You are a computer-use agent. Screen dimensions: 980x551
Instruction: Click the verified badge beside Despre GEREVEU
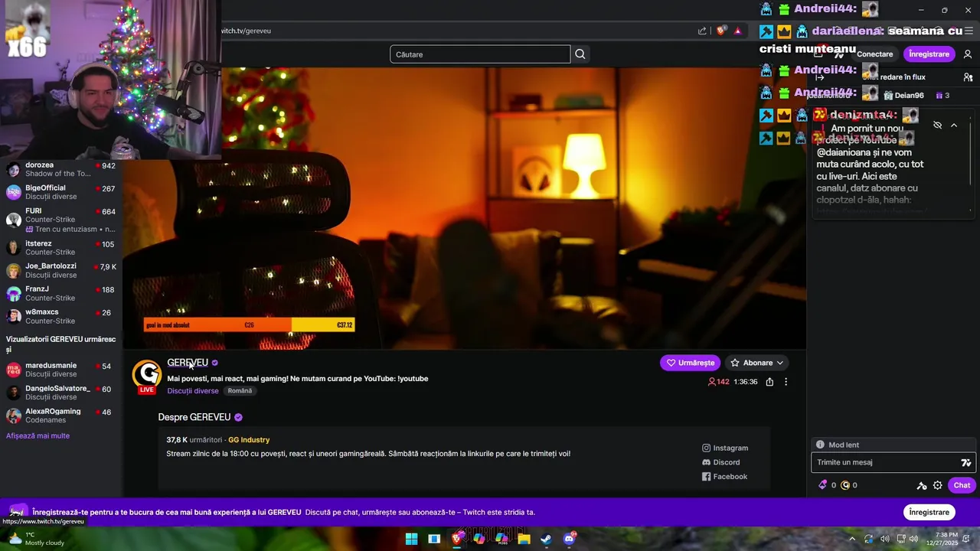[x=238, y=418]
